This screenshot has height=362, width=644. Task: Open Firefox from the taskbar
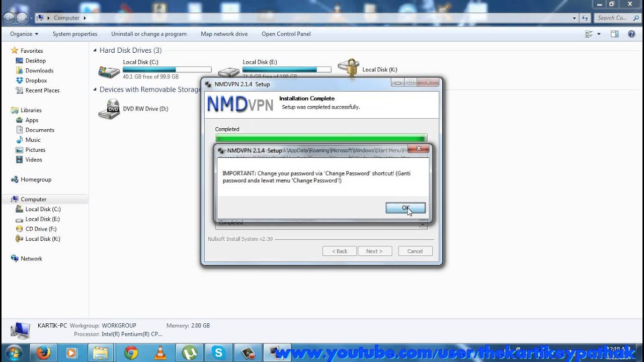[43, 353]
